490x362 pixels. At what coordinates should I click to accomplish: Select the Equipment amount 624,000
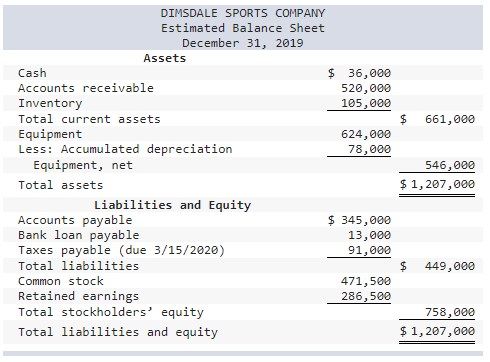click(x=366, y=134)
